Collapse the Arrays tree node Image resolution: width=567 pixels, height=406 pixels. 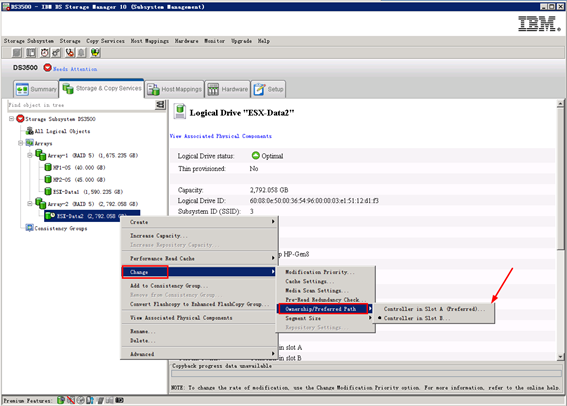pos(21,143)
